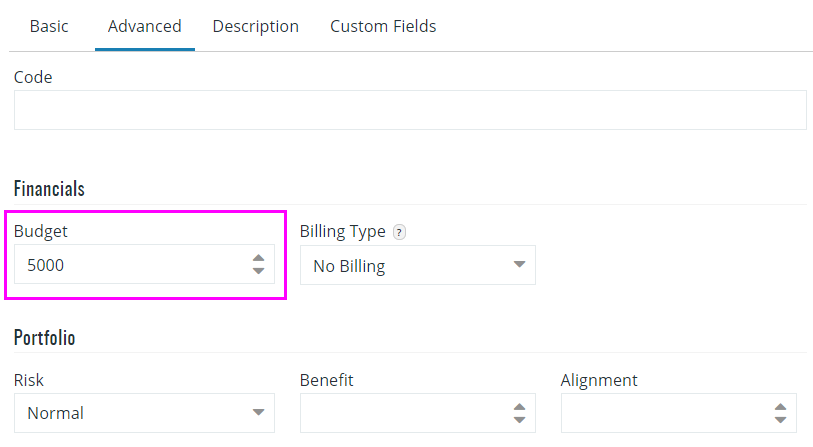Select the Advanced tab

(x=145, y=26)
